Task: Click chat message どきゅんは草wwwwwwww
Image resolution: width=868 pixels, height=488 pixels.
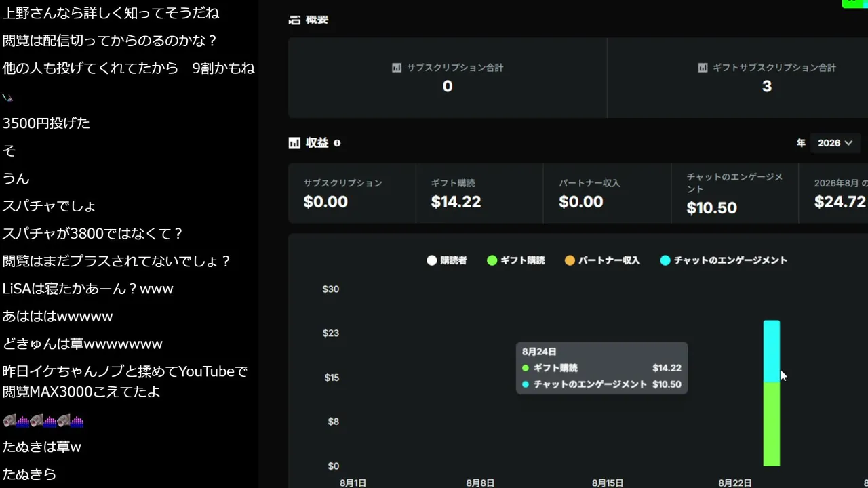Action: coord(82,344)
